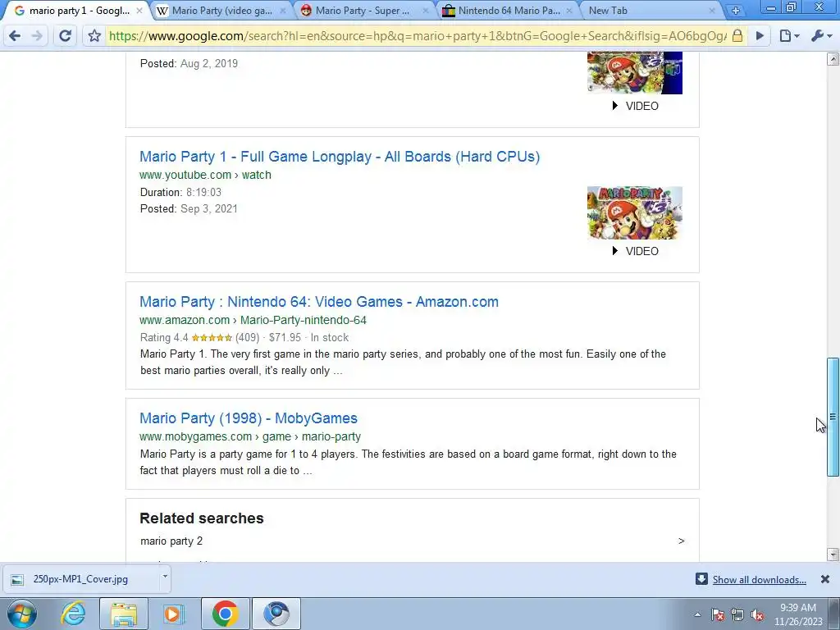
Task: Open the page menu icon
Action: pos(788,36)
